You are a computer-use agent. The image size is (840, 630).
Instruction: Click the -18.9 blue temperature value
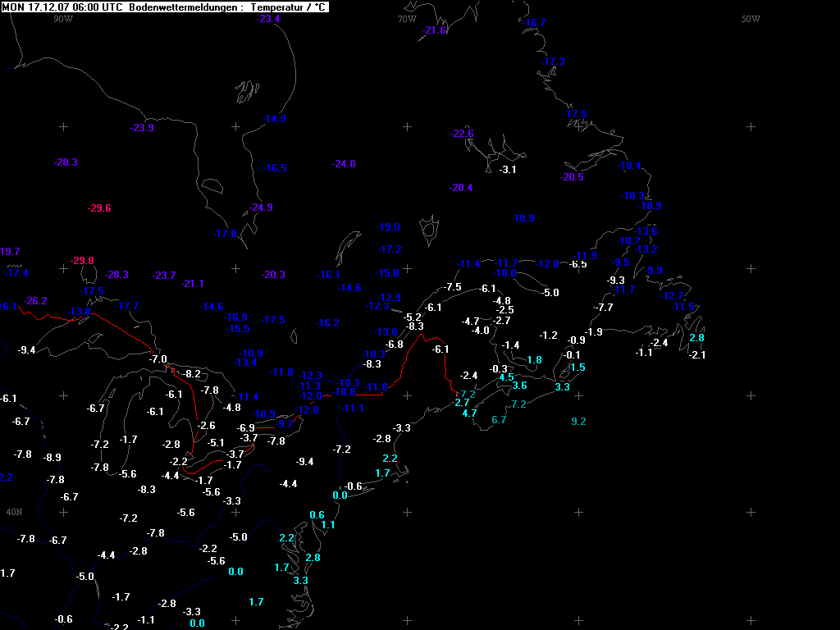tap(523, 218)
